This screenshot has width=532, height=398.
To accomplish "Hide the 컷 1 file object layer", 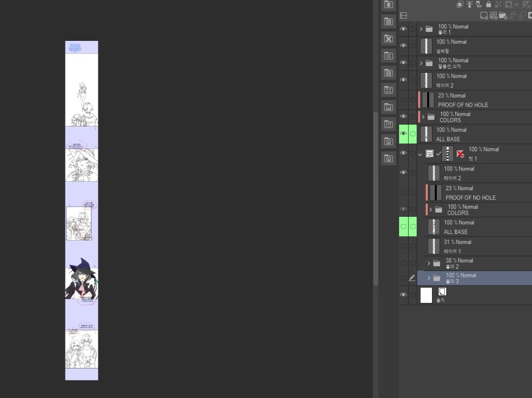I will 403,153.
